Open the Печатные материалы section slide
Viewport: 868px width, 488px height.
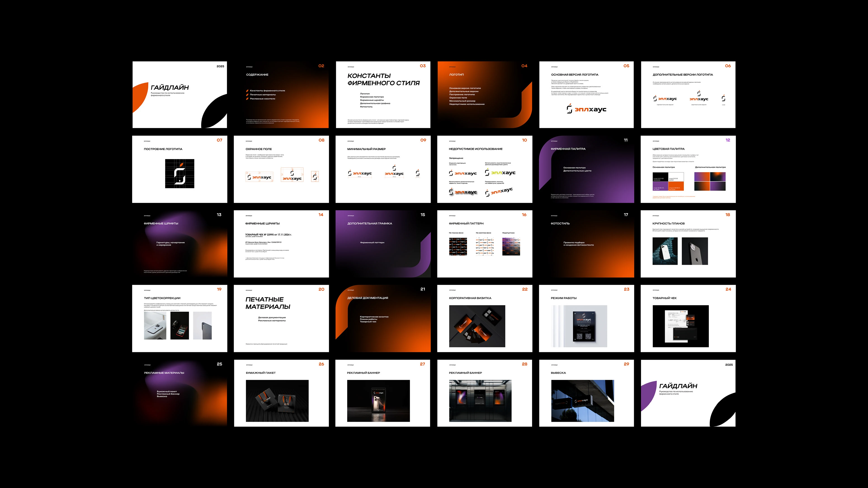click(x=281, y=318)
